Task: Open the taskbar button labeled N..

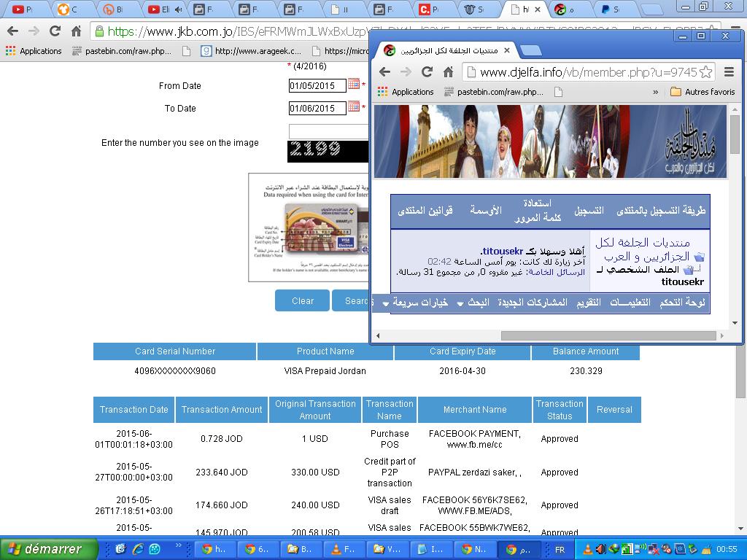Action: coord(474,550)
